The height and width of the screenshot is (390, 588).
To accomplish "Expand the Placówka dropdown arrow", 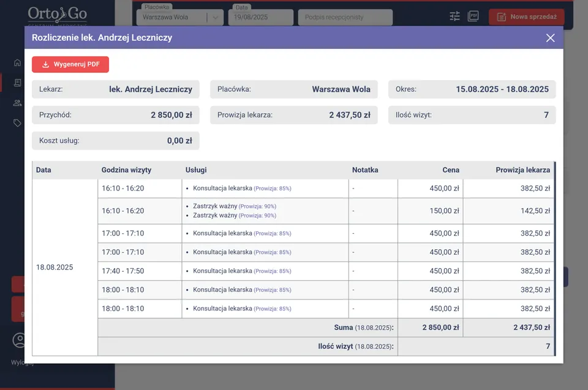I will (x=215, y=18).
